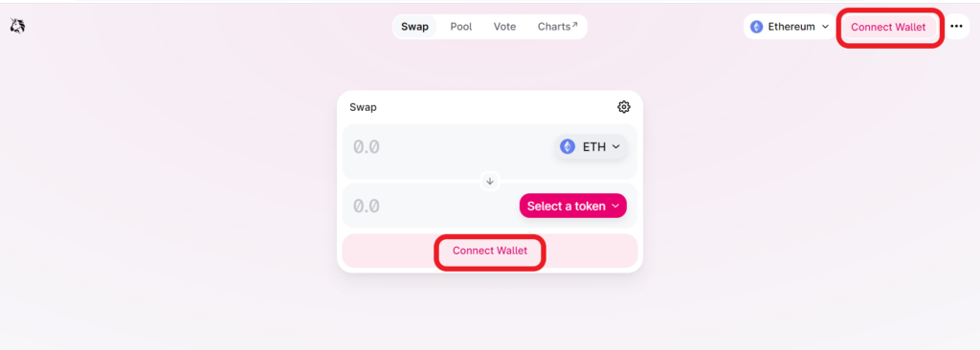980x350 pixels.
Task: Click Connect Wallet below the swap form
Action: pos(490,251)
